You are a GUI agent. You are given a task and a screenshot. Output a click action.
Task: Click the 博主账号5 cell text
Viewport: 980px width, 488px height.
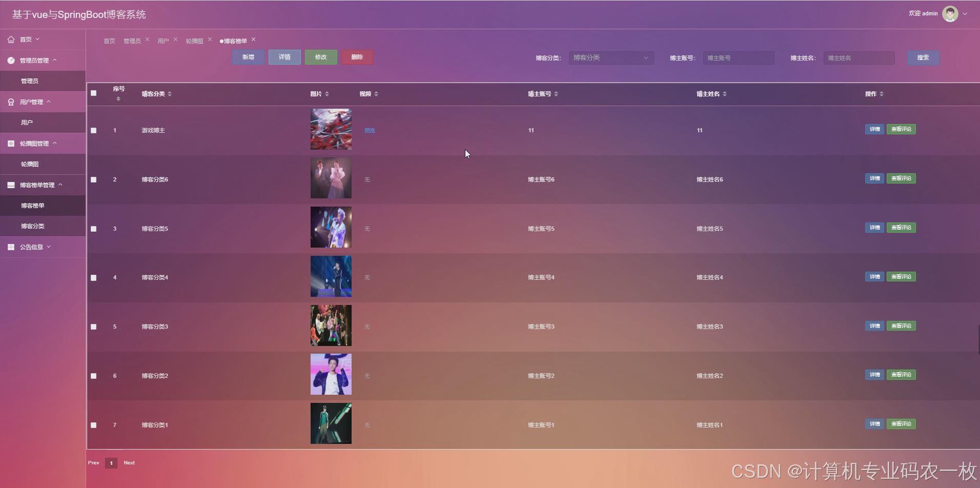tap(541, 229)
